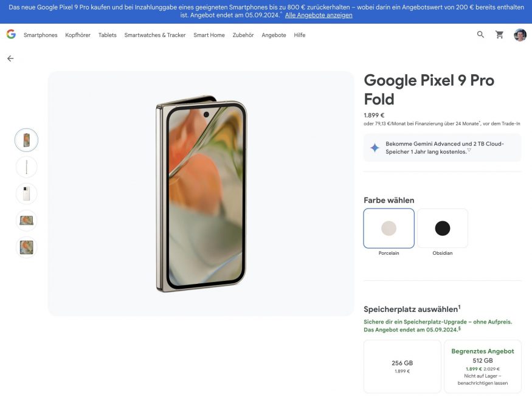Open the Zubehör menu
532x397 pixels.
point(243,35)
